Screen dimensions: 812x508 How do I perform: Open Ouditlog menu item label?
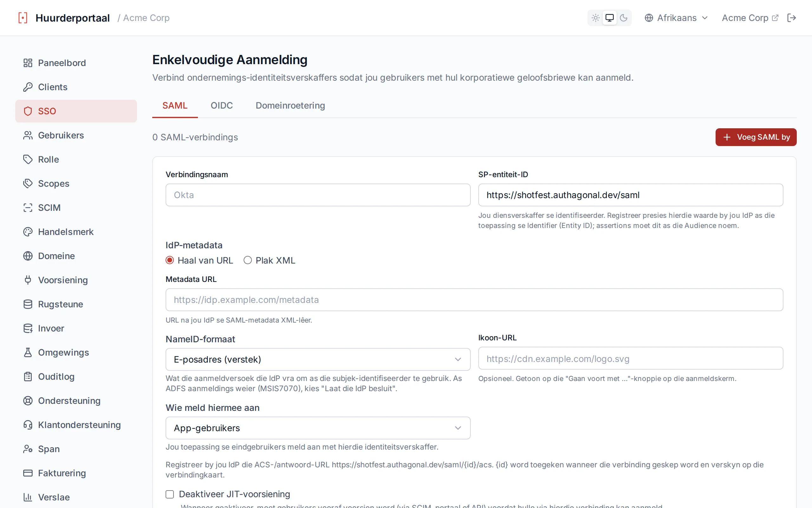(x=56, y=377)
